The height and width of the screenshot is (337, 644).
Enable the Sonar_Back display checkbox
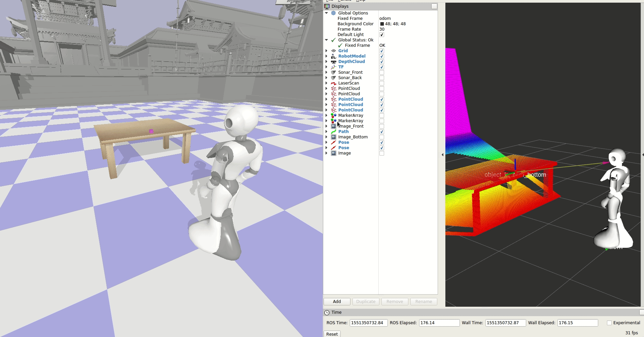pos(382,78)
